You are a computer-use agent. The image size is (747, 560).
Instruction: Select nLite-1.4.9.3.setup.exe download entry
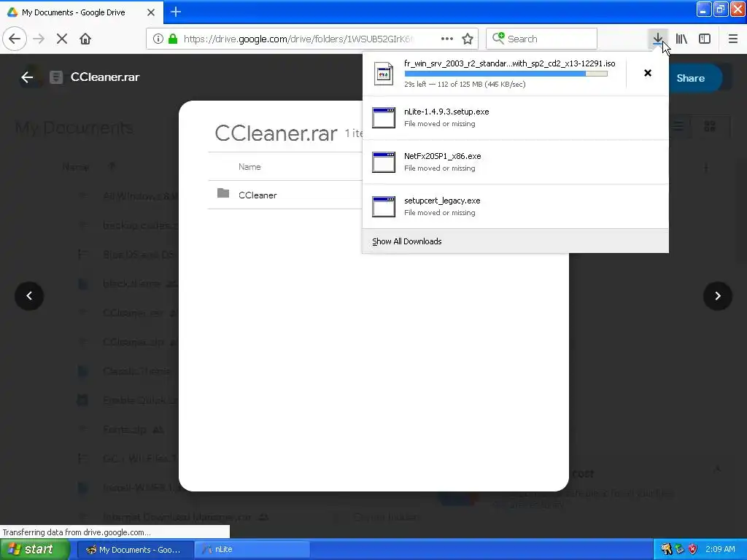click(516, 117)
